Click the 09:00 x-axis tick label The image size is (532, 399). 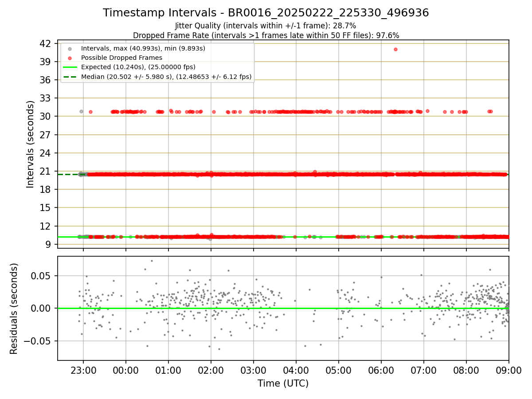[509, 370]
